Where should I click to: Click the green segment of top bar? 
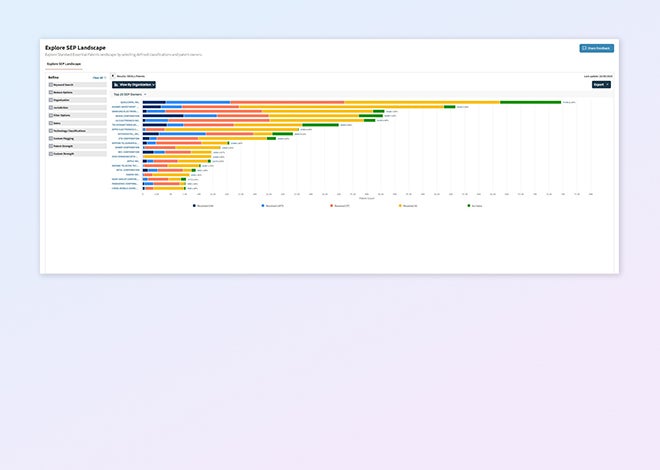pos(530,102)
